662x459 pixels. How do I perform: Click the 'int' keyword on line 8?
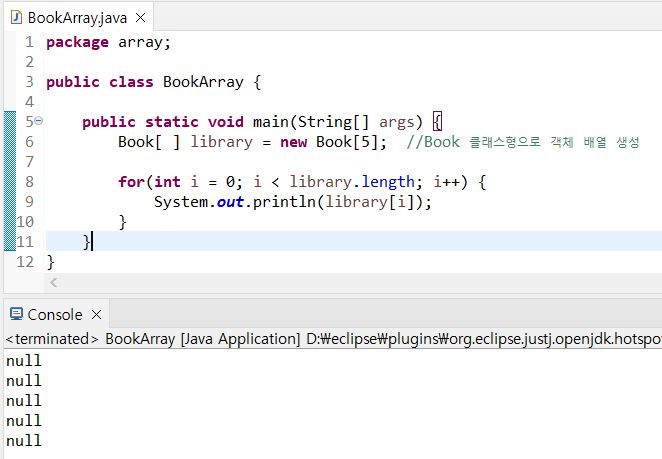click(167, 182)
